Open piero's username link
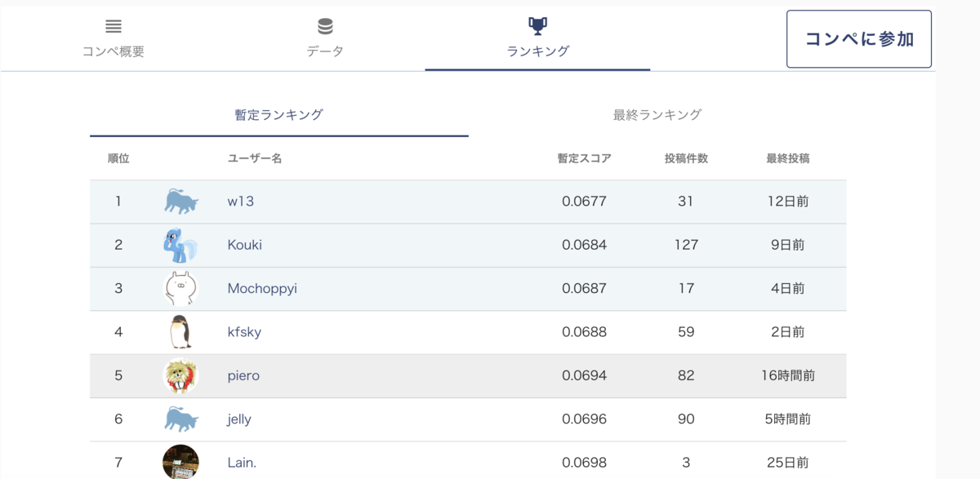Viewport: 980px width, 479px height. (243, 375)
